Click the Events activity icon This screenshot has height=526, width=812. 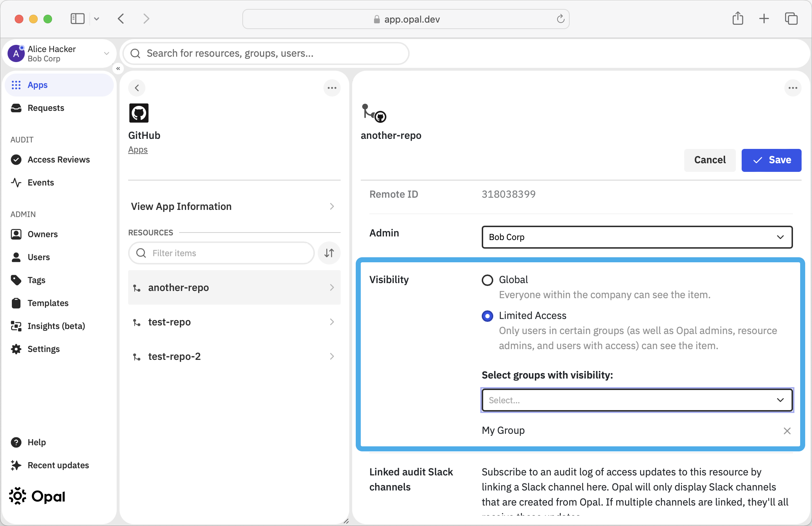16,183
